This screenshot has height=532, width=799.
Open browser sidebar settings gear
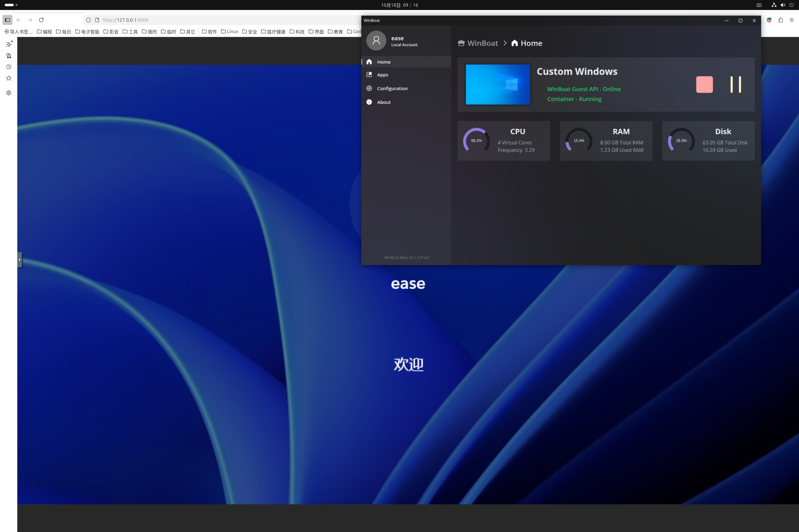(x=9, y=93)
